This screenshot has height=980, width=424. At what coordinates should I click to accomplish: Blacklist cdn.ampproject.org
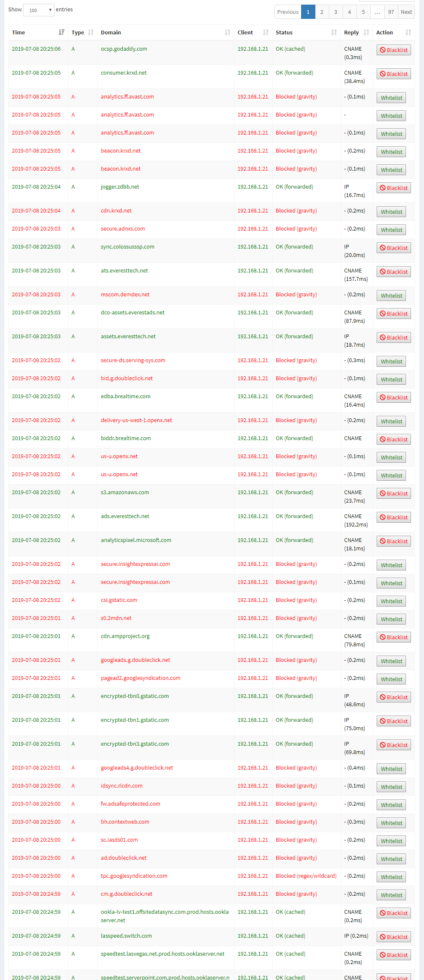pos(393,637)
